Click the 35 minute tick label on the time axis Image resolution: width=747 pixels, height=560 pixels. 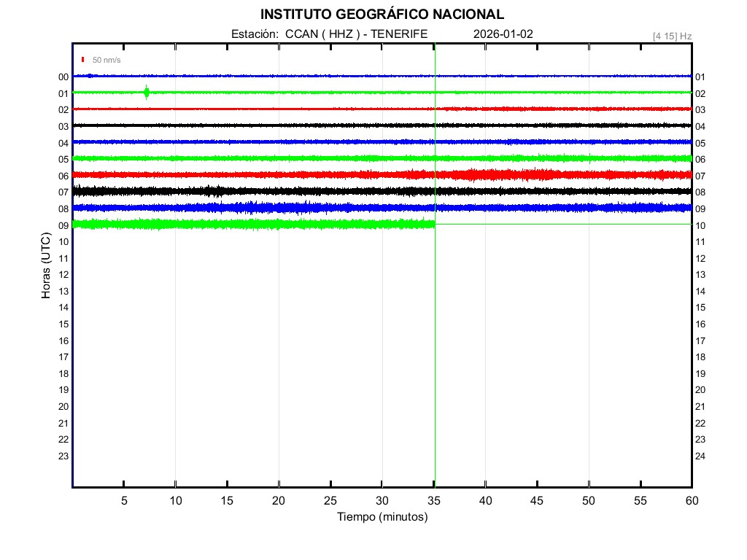click(434, 501)
